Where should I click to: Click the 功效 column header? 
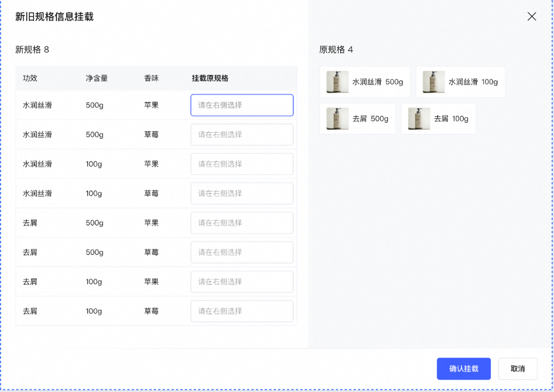point(30,78)
